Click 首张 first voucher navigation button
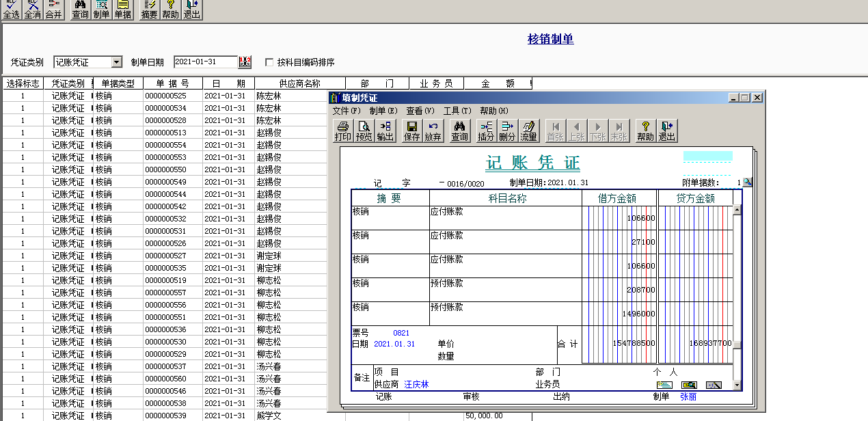The image size is (868, 421). pyautogui.click(x=555, y=131)
